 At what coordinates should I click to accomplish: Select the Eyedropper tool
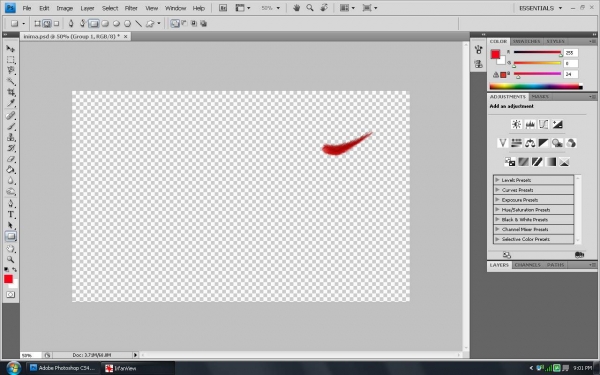(10, 103)
